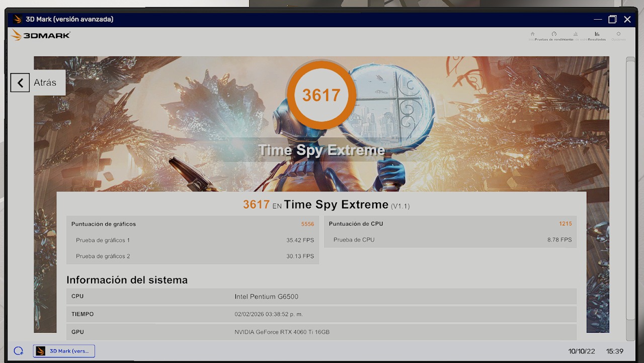The width and height of the screenshot is (644, 363).
Task: Open the taskbar start circle icon
Action: (x=19, y=351)
